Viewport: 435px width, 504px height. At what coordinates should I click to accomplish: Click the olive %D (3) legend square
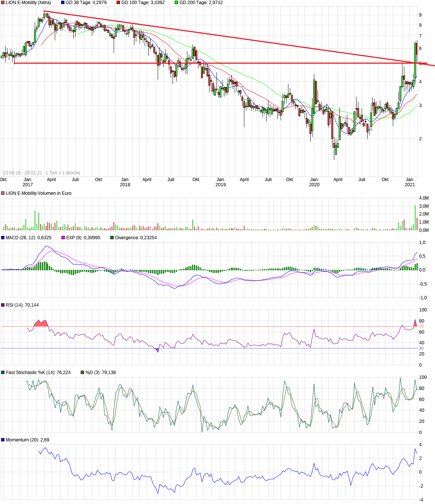click(83, 373)
